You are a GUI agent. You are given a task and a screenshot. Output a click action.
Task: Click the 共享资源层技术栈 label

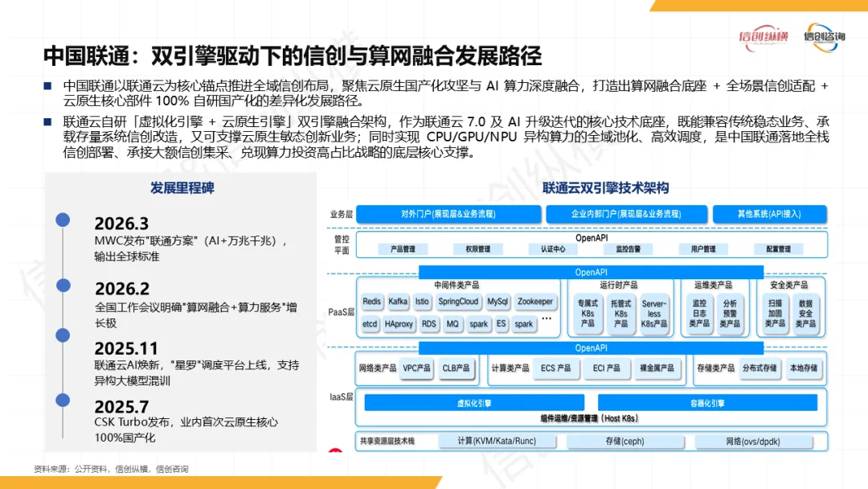pyautogui.click(x=387, y=442)
